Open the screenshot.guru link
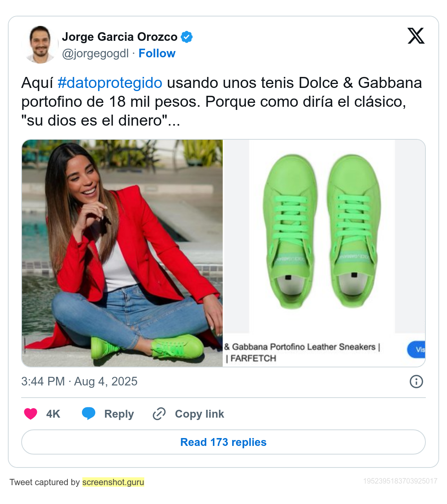Viewport: 447px width, 504px height. 113,482
